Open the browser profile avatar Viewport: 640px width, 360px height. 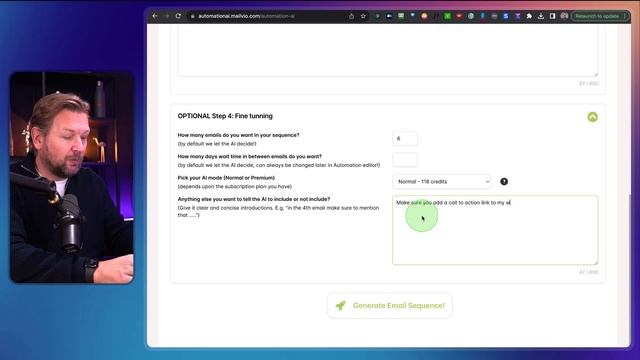pyautogui.click(x=564, y=16)
